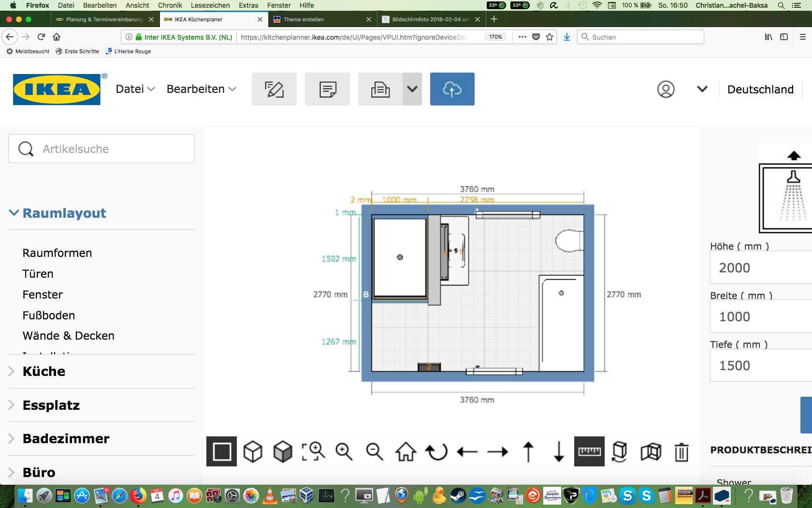
Task: Select Fußboden in Raumlayout list
Action: point(48,315)
